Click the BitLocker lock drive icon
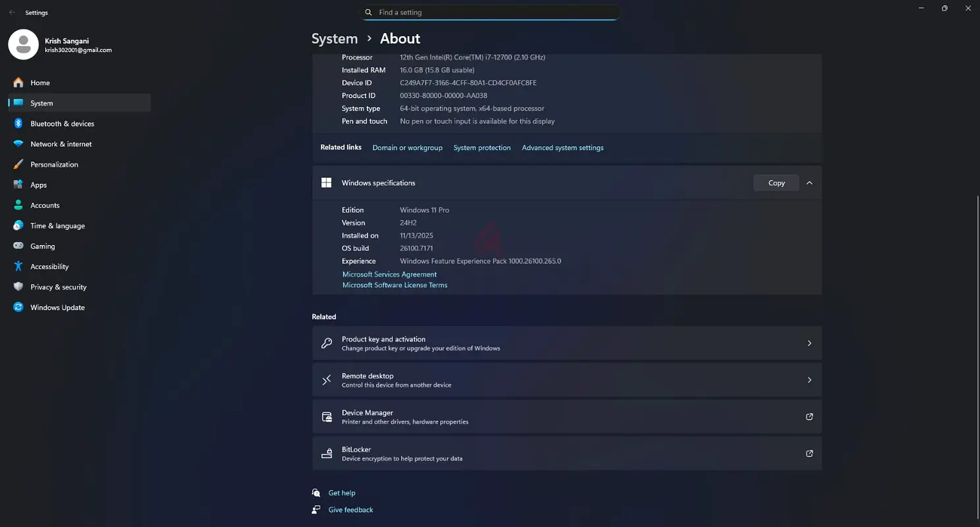The width and height of the screenshot is (980, 527). coord(326,454)
